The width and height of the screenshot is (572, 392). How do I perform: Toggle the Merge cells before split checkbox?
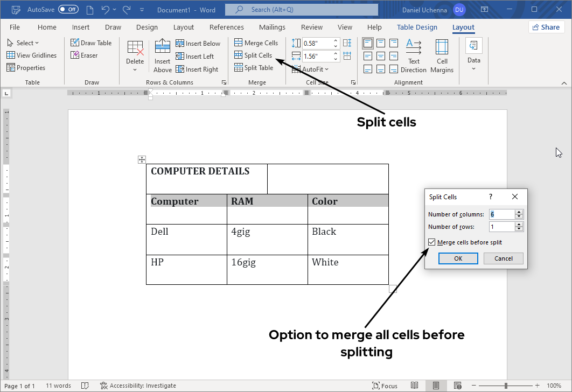coord(431,242)
